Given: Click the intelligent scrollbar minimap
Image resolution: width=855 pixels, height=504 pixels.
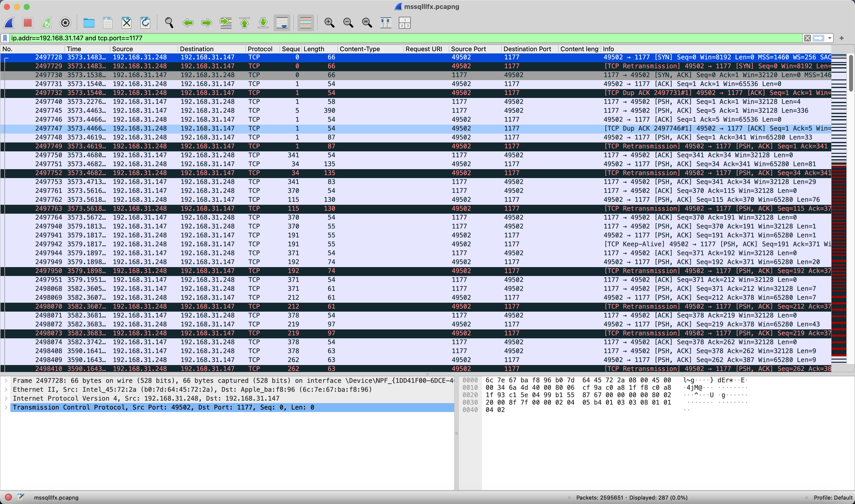Looking at the screenshot, I should pos(839,209).
